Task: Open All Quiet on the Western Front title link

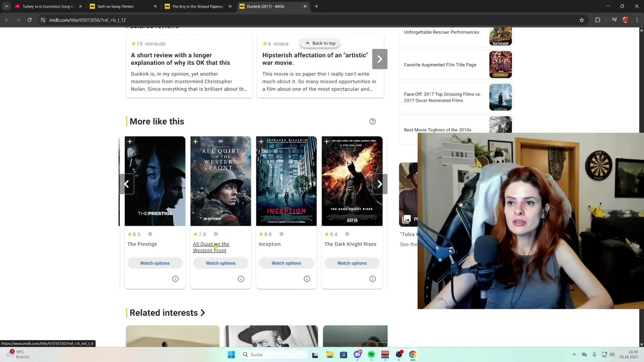Action: [211, 247]
